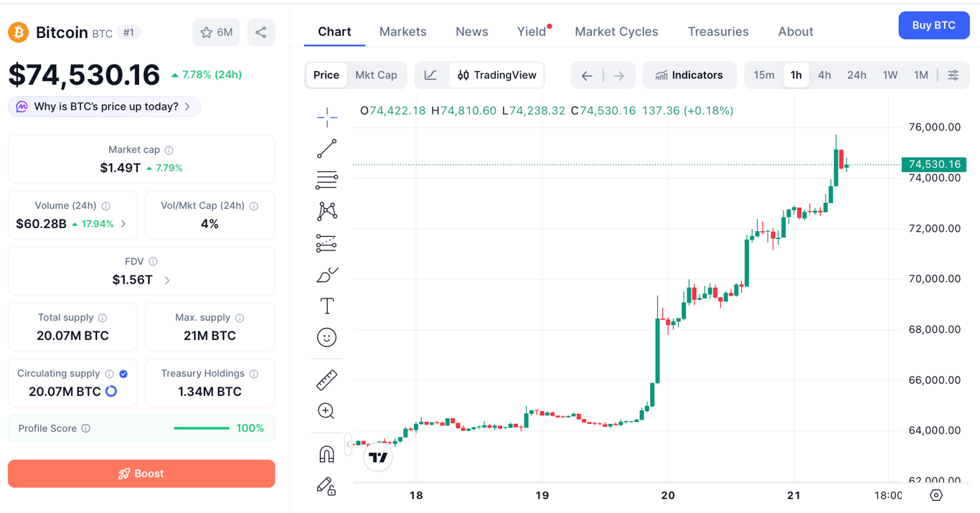
Task: Show Profile Score info icon
Action: pos(86,428)
